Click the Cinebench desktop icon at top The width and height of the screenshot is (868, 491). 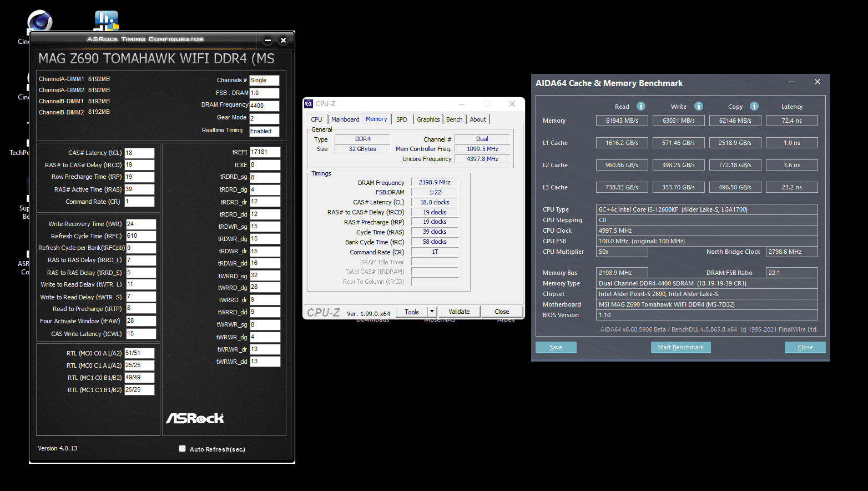pyautogui.click(x=39, y=21)
